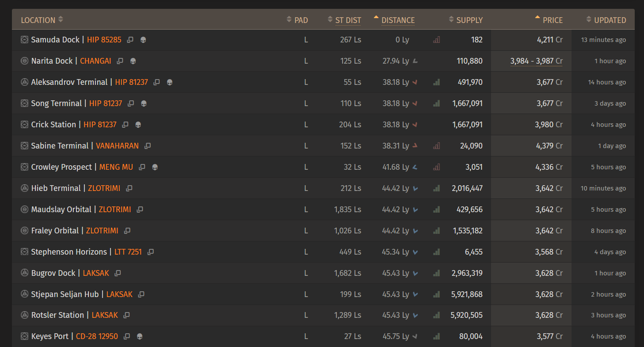Viewport: 644px width, 347px height.
Task: Open Crowley Prospect station link
Action: [x=61, y=167]
